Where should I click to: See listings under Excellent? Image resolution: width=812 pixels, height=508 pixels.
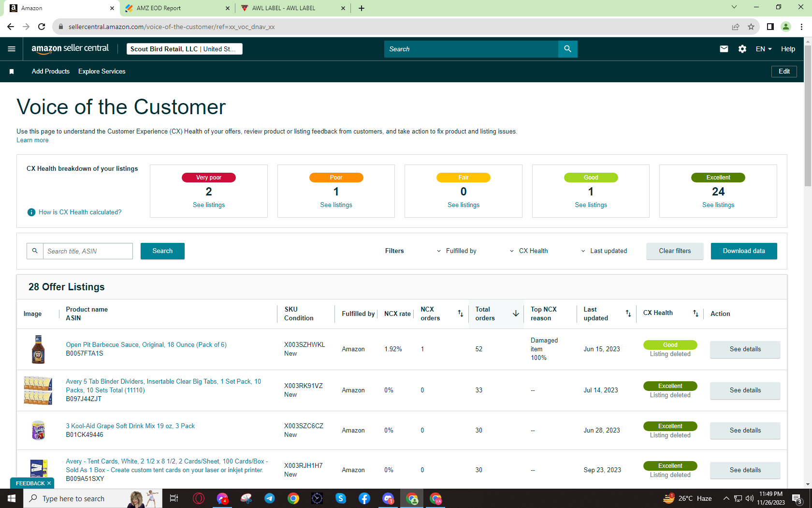718,205
